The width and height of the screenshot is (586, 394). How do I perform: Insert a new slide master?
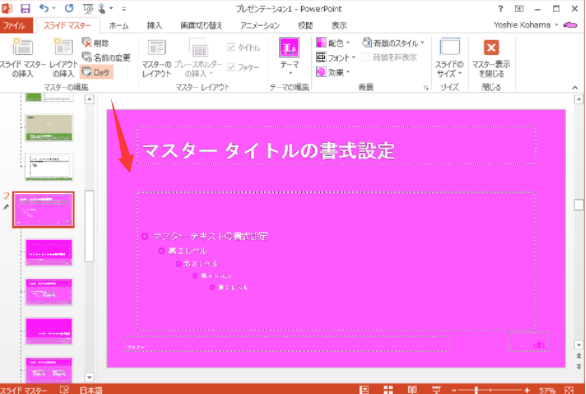click(22, 57)
